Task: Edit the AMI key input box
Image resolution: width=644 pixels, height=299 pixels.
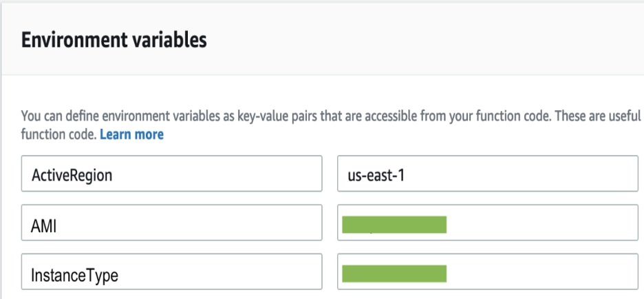Action: 172,223
